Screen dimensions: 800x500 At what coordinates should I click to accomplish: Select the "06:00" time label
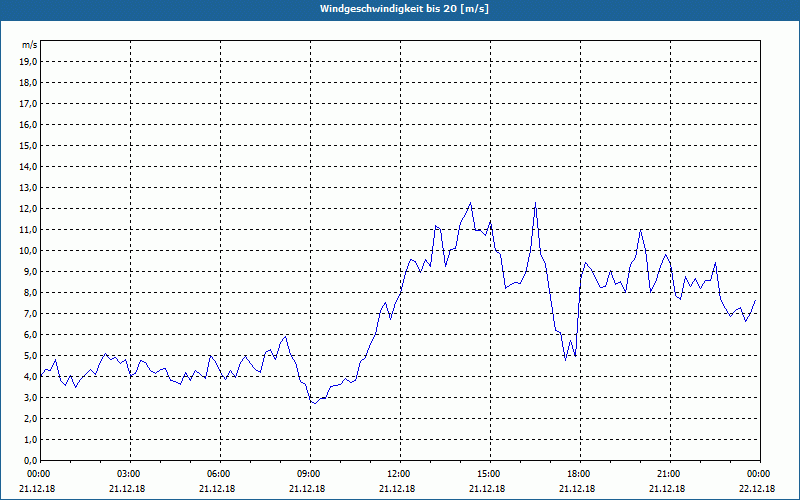point(220,474)
